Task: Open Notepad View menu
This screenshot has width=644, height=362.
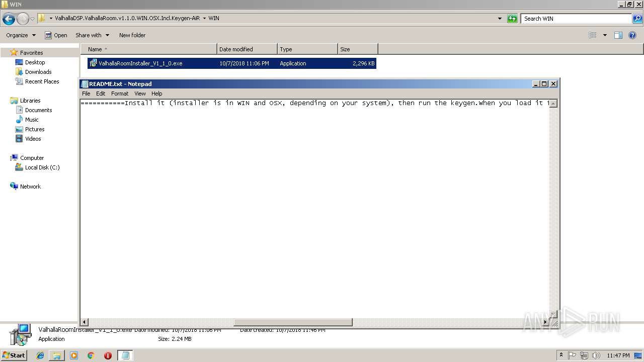Action: point(140,94)
